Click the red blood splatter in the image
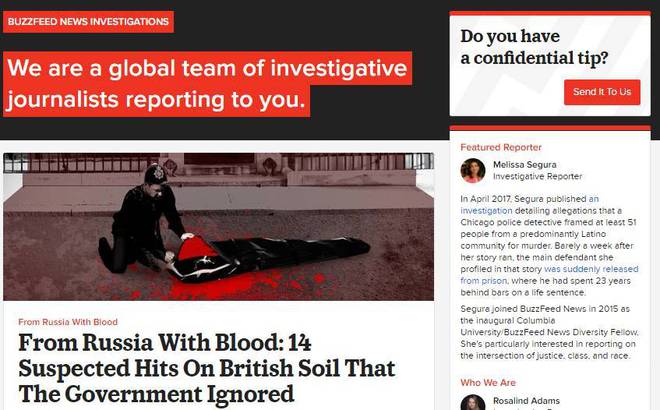Image resolution: width=660 pixels, height=410 pixels. (236, 284)
